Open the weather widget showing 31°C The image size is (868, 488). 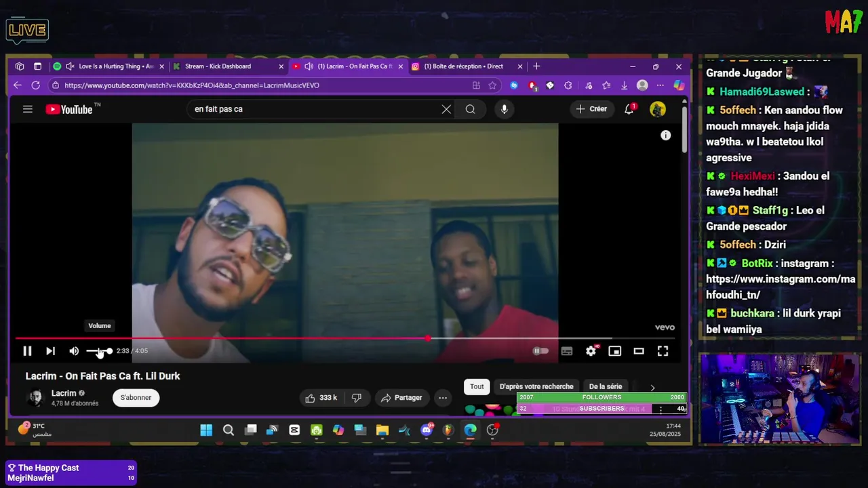pos(34,430)
